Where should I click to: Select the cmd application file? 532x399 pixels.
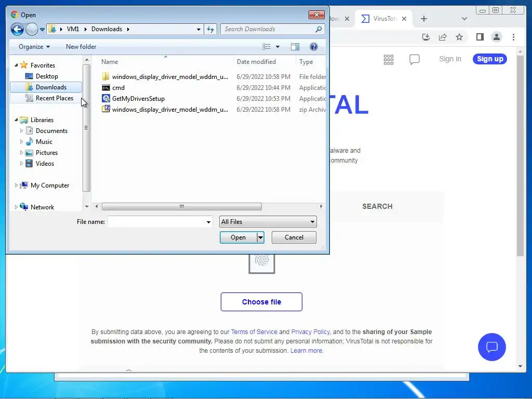(x=114, y=87)
